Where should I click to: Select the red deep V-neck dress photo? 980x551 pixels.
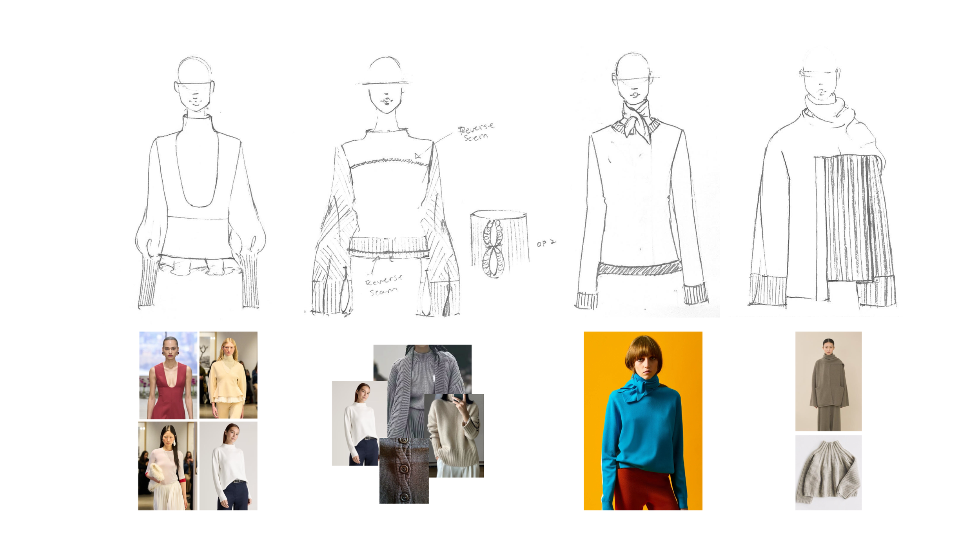pos(168,375)
